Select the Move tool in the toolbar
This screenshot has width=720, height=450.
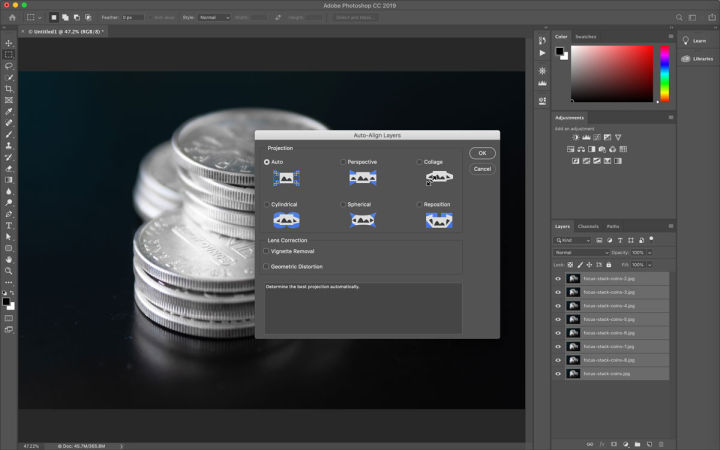coord(9,43)
